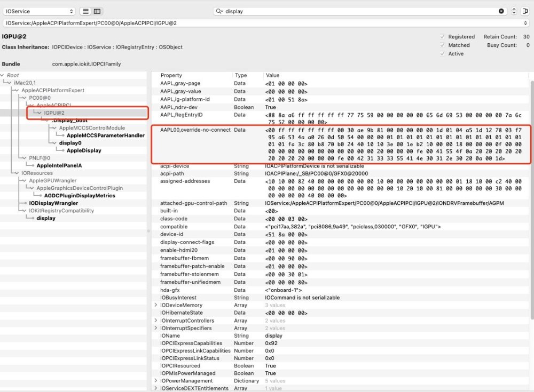534x392 pixels.
Task: Step through search results with arrows
Action: [514, 11]
